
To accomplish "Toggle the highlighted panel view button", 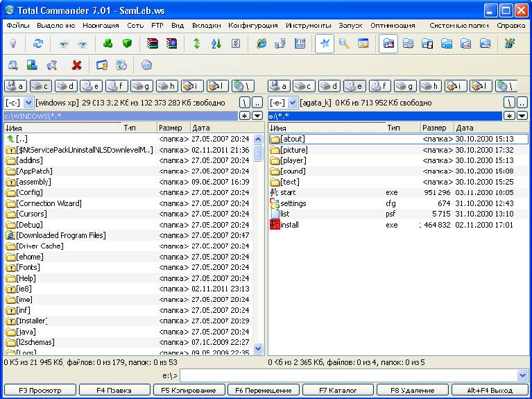I will coord(388,44).
